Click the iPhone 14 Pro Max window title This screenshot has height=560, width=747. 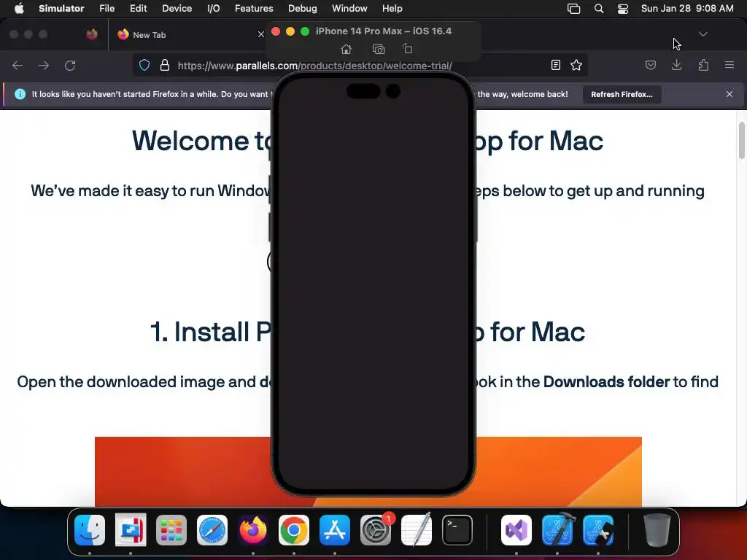384,31
